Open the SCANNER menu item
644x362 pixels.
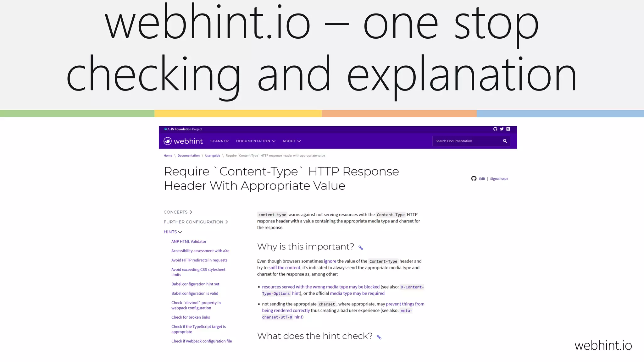219,141
